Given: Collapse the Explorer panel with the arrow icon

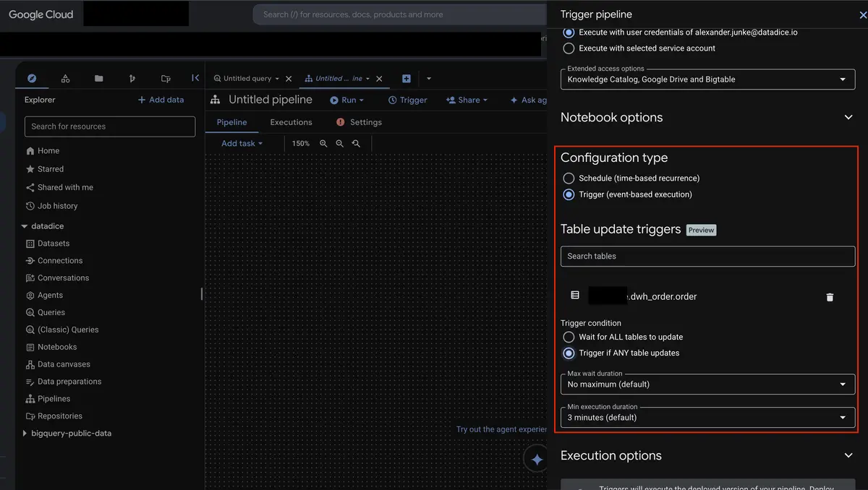Looking at the screenshot, I should [x=195, y=78].
